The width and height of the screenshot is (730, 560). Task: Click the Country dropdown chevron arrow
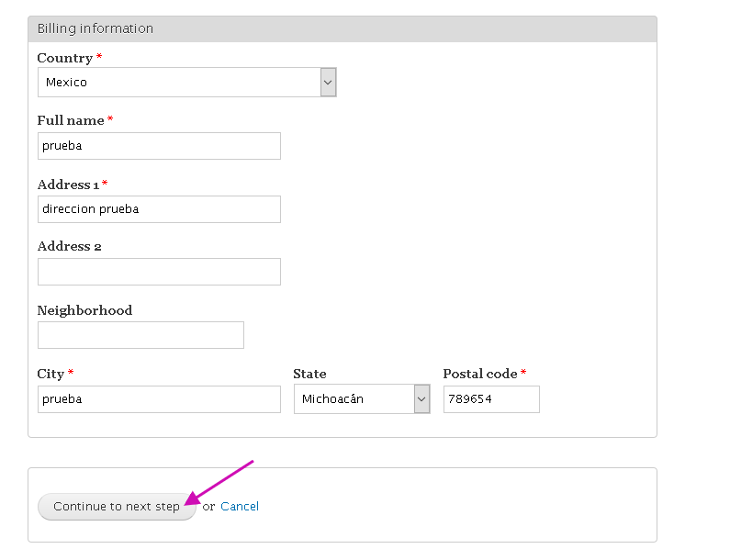328,83
